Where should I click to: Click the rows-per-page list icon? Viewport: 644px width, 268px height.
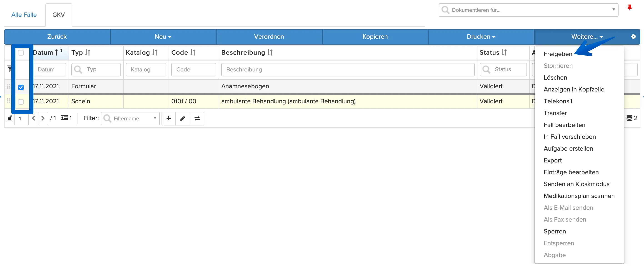65,118
